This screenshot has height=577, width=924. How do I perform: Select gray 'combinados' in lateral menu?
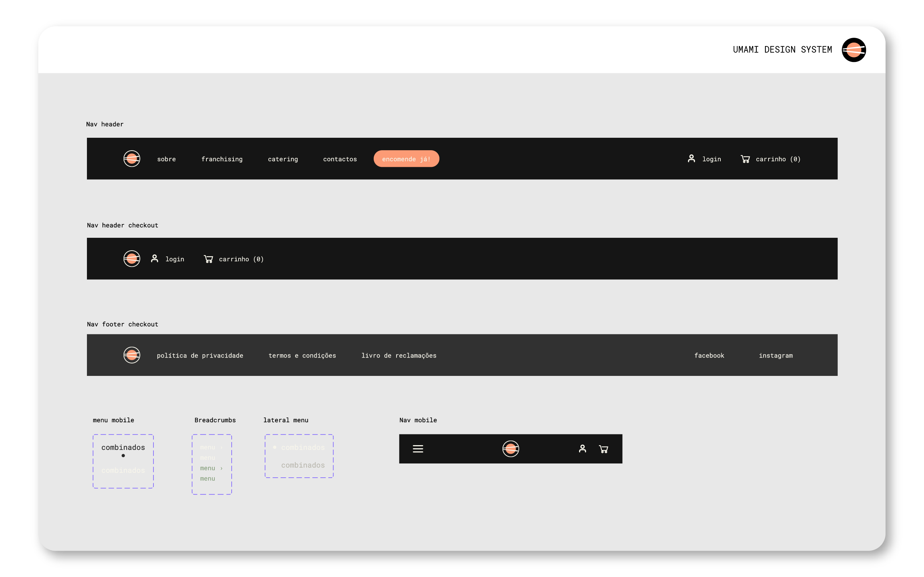coord(303,465)
